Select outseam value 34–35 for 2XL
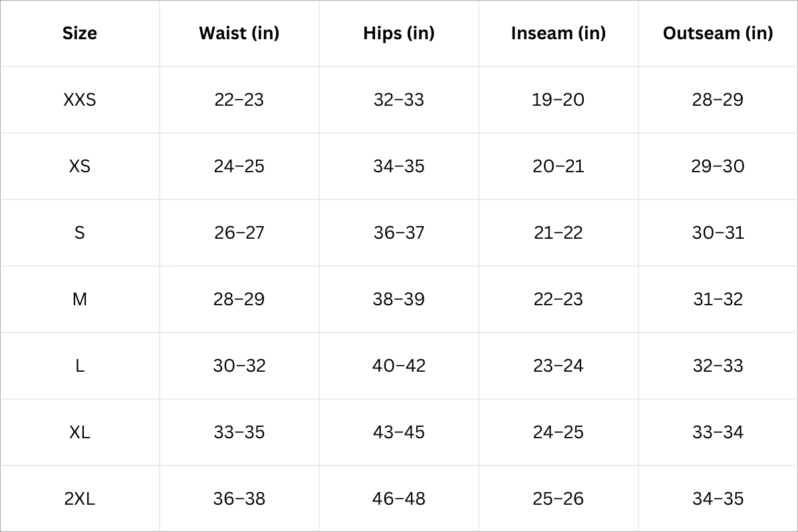 click(718, 499)
